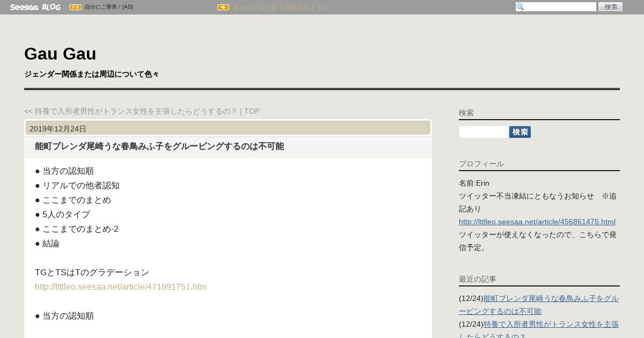This screenshot has height=338, width=644.
Task: Click the orange arrow icon in top bar
Action: (x=223, y=8)
